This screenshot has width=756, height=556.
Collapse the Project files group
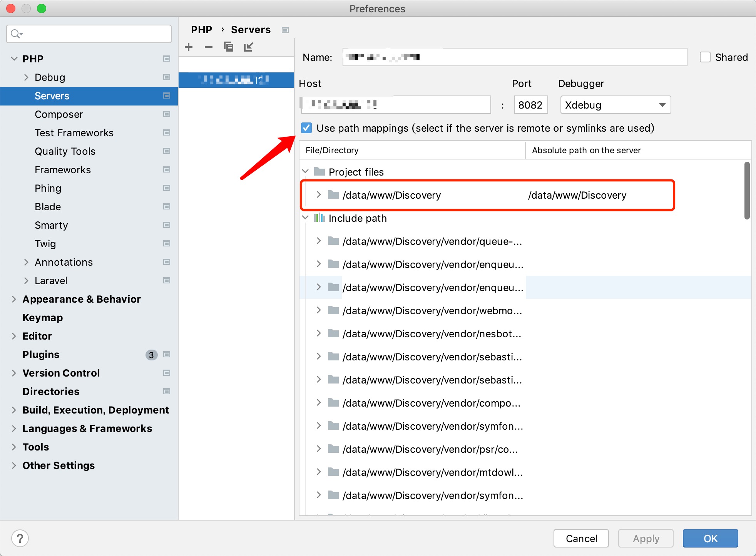[x=306, y=171]
